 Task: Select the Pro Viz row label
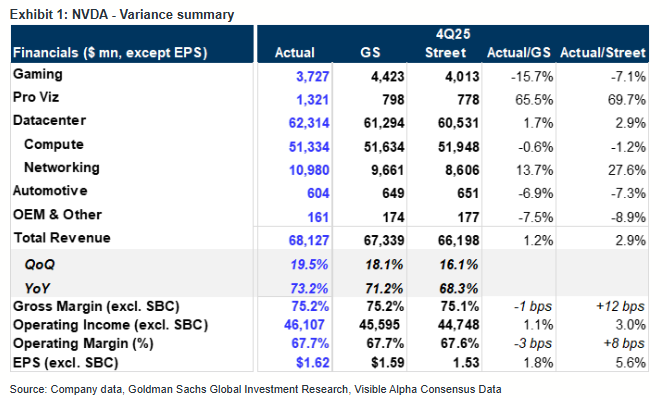pos(36,97)
